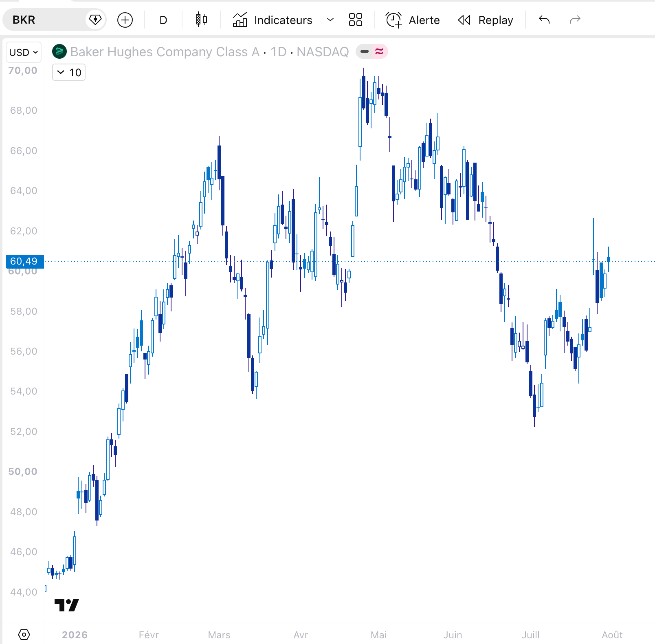Click the 54,00 price axis label
Image resolution: width=655 pixels, height=644 pixels.
coord(24,391)
